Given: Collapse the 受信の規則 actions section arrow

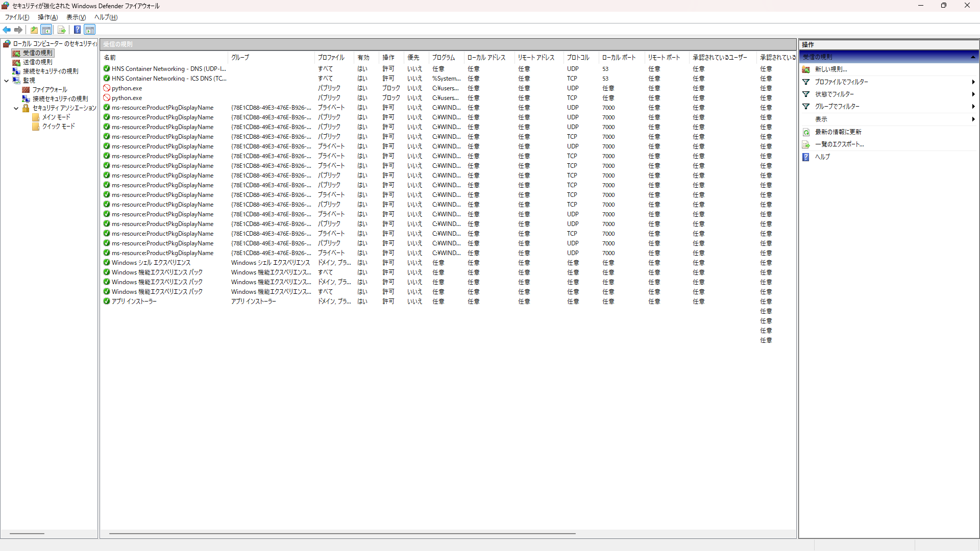Looking at the screenshot, I should tap(973, 57).
